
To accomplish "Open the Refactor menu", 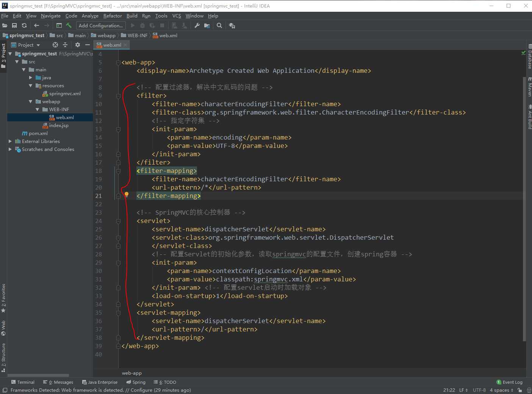I will 113,16.
